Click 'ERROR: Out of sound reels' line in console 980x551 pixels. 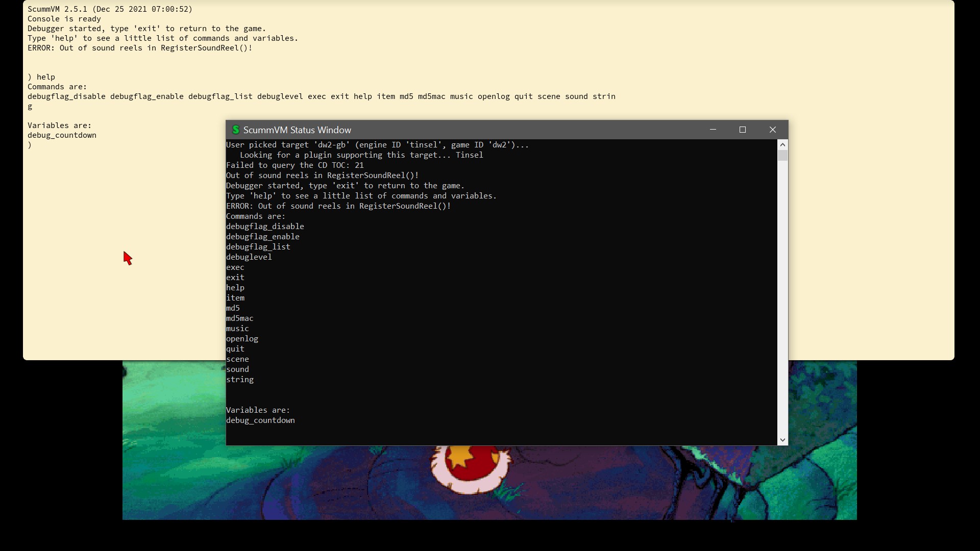140,48
